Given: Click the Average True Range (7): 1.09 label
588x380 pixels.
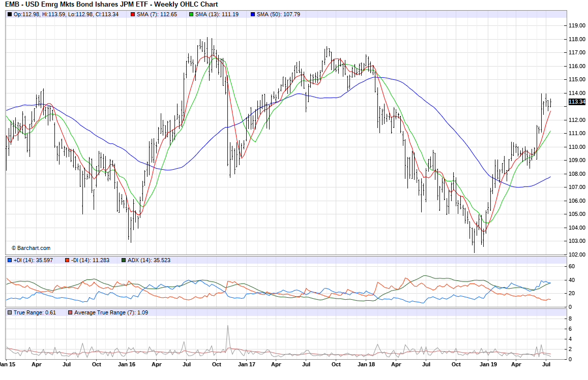Looking at the screenshot, I should pyautogui.click(x=111, y=312).
